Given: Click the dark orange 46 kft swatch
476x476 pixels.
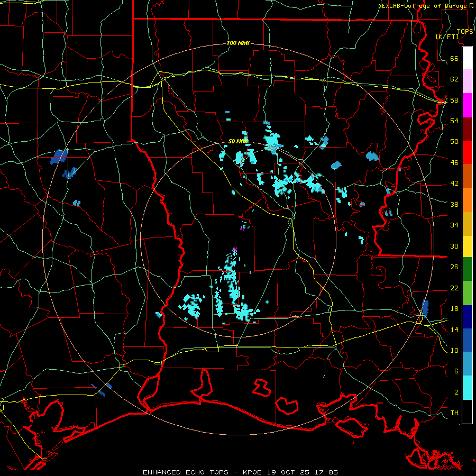Looking at the screenshot, I should tap(467, 176).
